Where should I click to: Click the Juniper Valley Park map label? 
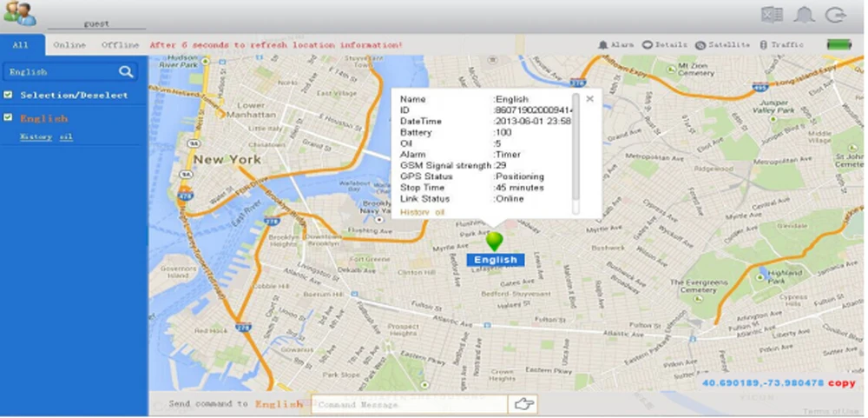[773, 106]
